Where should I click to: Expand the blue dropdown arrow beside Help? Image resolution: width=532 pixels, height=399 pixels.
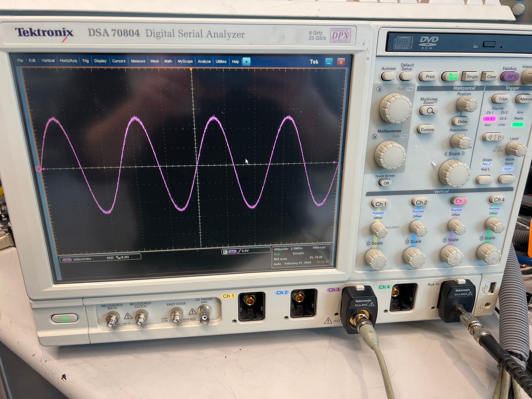(247, 62)
